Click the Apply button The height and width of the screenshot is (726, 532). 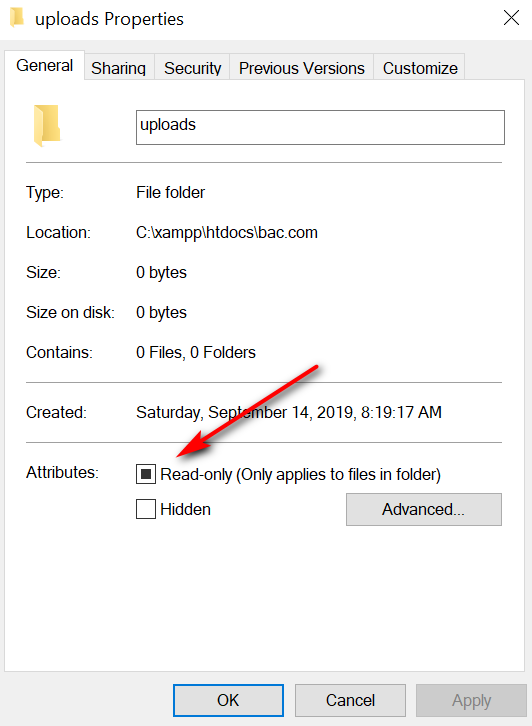point(471,700)
